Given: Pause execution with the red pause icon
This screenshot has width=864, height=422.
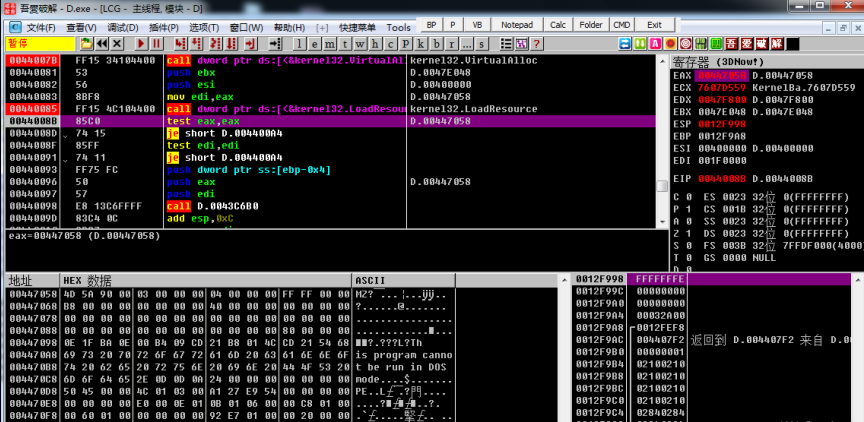Looking at the screenshot, I should [156, 44].
